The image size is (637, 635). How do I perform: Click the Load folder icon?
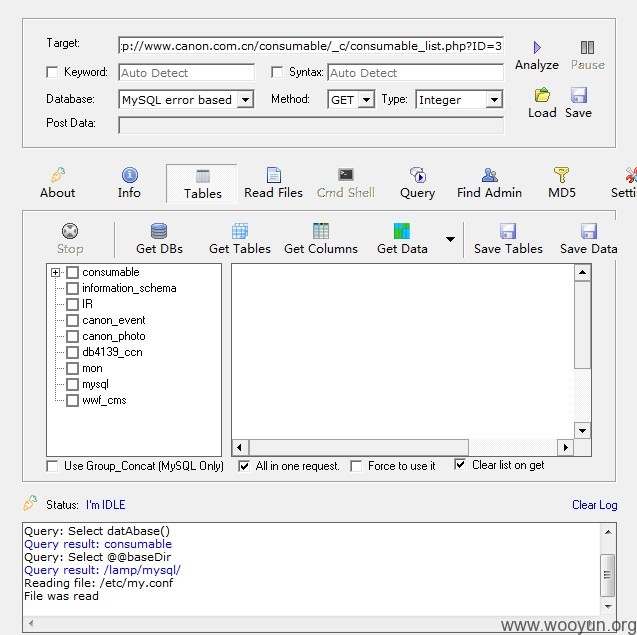coord(542,95)
